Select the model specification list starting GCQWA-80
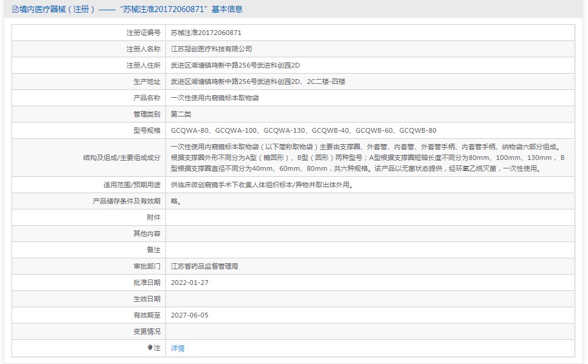Image resolution: width=588 pixels, height=364 pixels. pos(303,130)
